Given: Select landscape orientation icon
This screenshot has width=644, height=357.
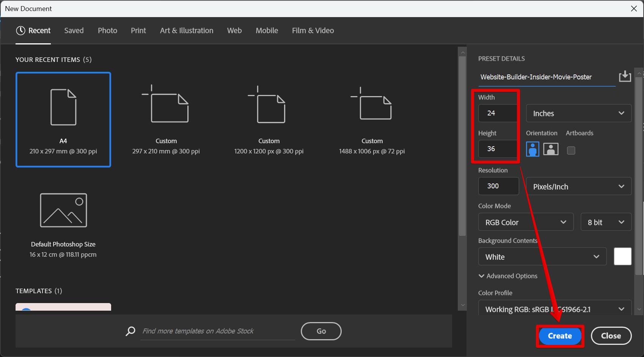Looking at the screenshot, I should pyautogui.click(x=551, y=149).
